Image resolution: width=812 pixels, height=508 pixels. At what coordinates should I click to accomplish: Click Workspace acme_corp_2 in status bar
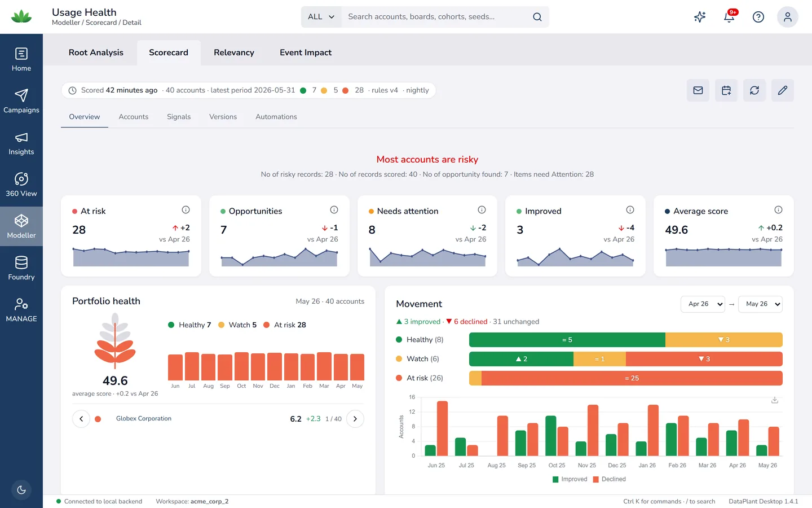click(x=192, y=501)
